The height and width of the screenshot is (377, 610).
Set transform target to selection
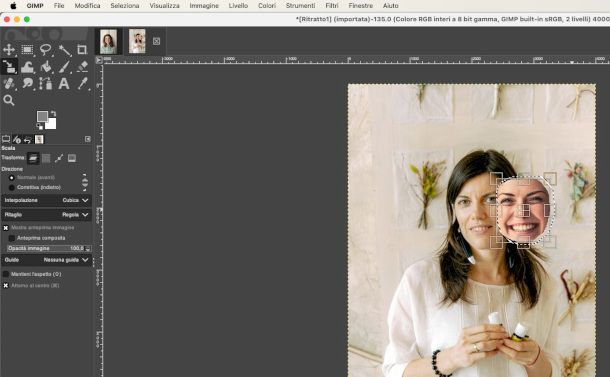(x=46, y=158)
